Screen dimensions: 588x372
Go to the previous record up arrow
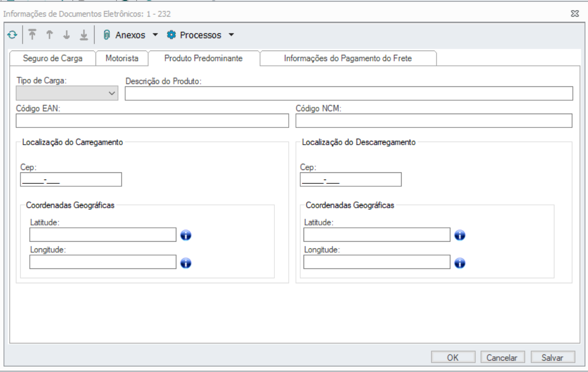coord(49,35)
